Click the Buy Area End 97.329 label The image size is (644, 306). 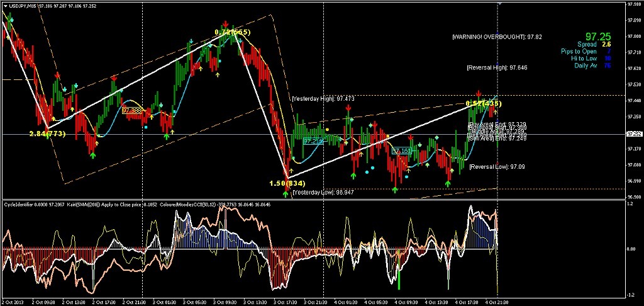click(497, 124)
